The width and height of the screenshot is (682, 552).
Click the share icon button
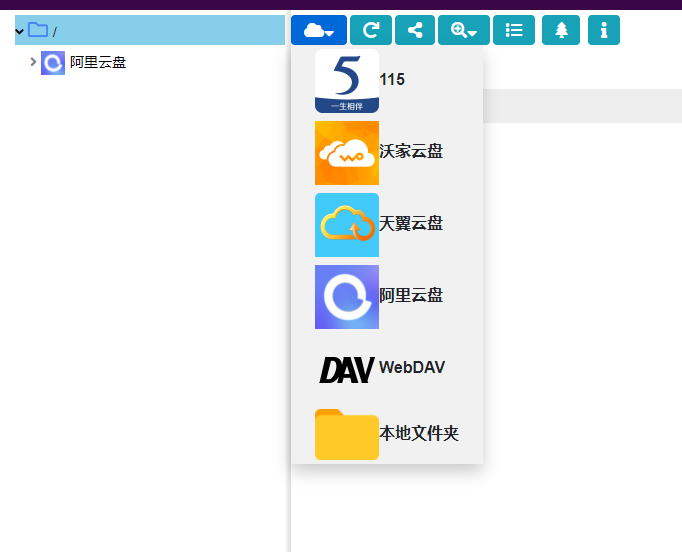(x=414, y=30)
